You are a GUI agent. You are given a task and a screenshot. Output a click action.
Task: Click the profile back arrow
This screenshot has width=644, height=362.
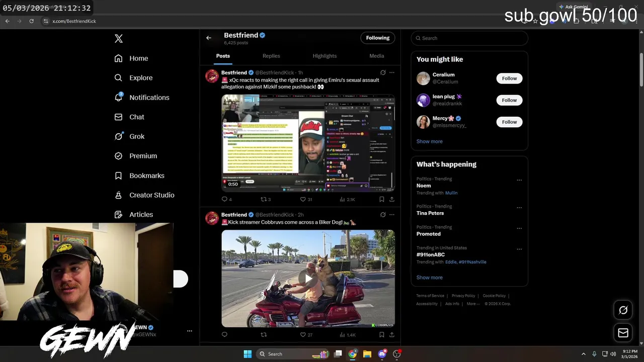pyautogui.click(x=209, y=38)
